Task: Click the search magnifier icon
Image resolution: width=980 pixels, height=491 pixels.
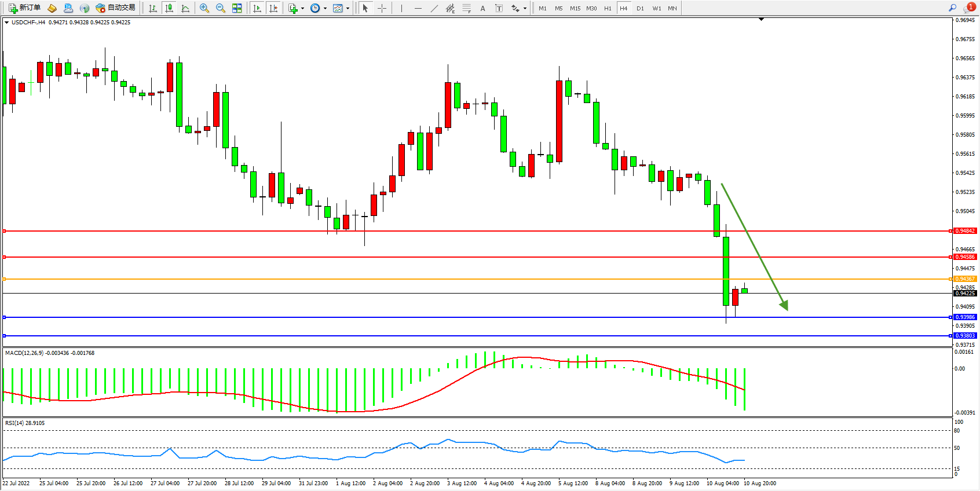Action: (x=952, y=8)
